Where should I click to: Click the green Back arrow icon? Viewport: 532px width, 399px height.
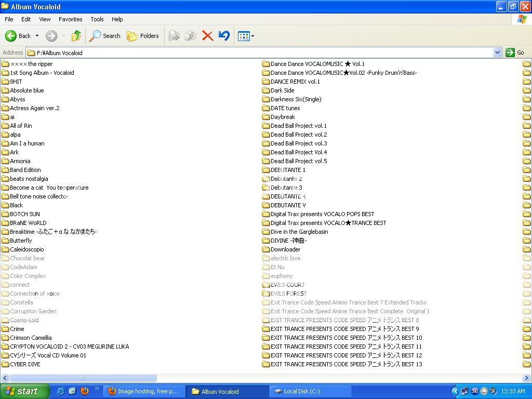click(x=10, y=36)
